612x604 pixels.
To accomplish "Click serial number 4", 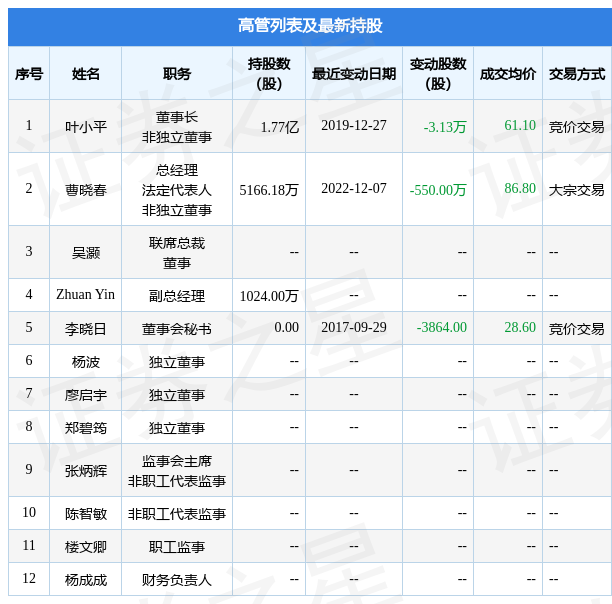I will click(29, 294).
